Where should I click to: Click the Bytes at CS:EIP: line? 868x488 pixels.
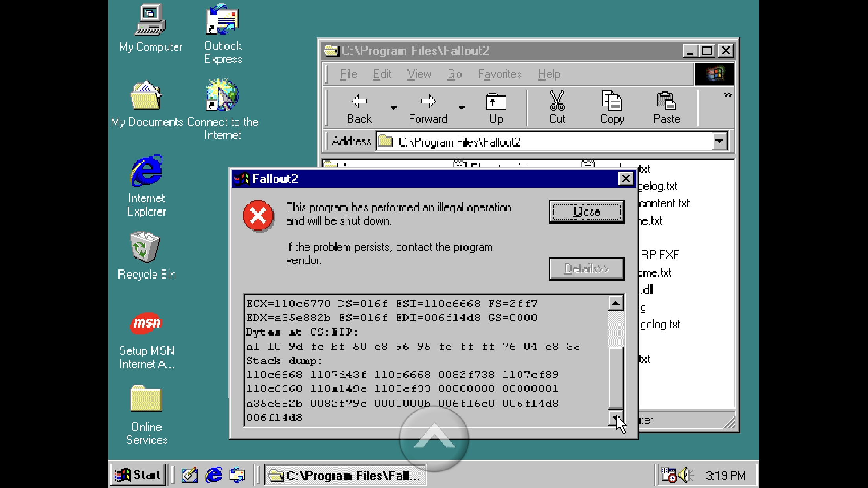tap(302, 332)
